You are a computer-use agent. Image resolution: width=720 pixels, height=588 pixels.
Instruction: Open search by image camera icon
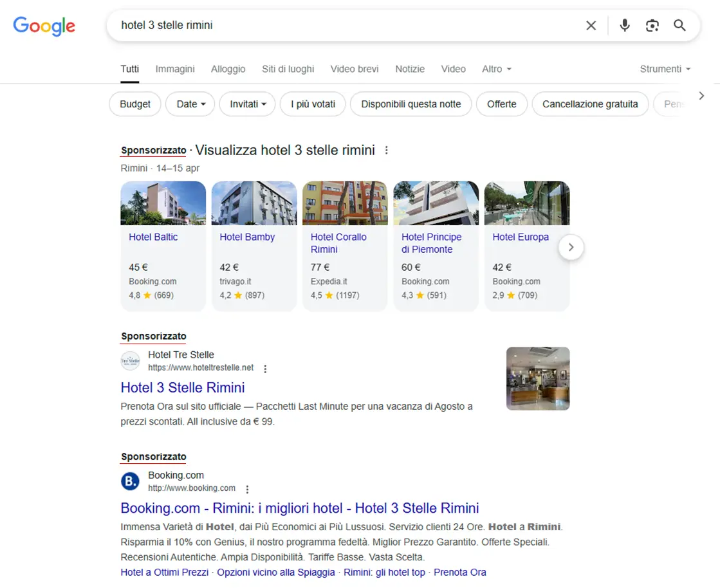(x=652, y=25)
